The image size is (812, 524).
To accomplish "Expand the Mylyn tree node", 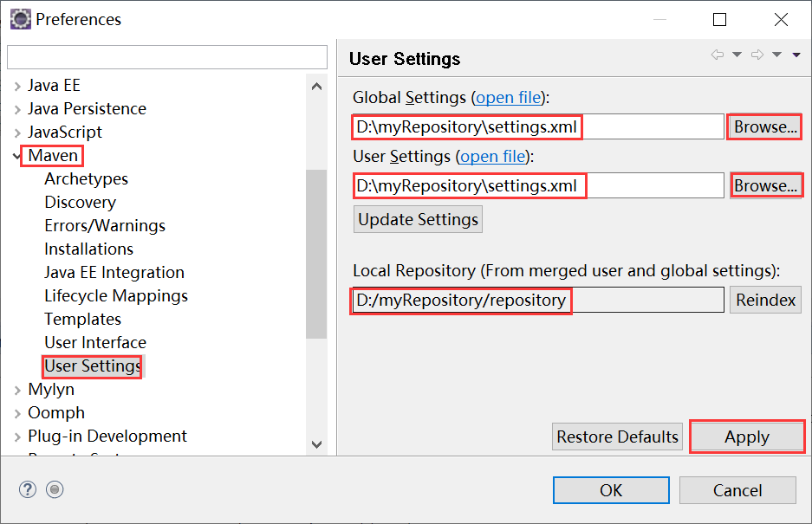I will (17, 390).
